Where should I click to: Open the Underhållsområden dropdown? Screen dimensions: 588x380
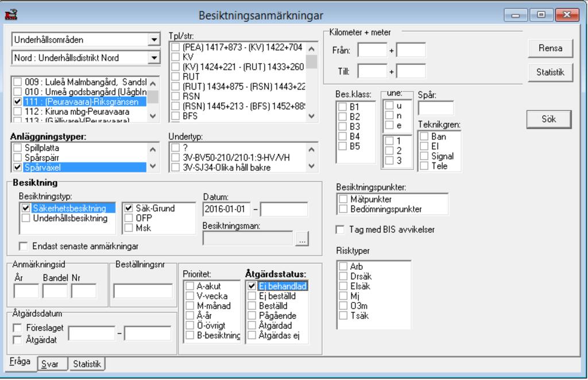154,40
